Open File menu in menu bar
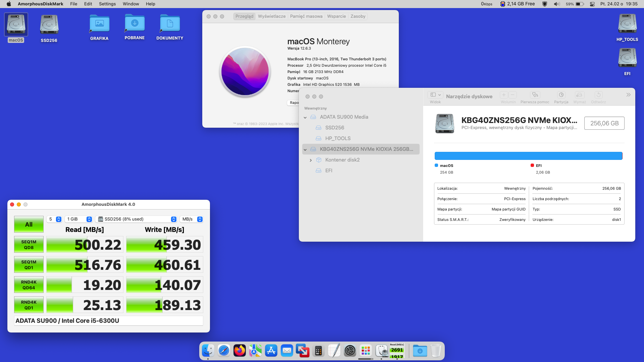 [x=74, y=4]
